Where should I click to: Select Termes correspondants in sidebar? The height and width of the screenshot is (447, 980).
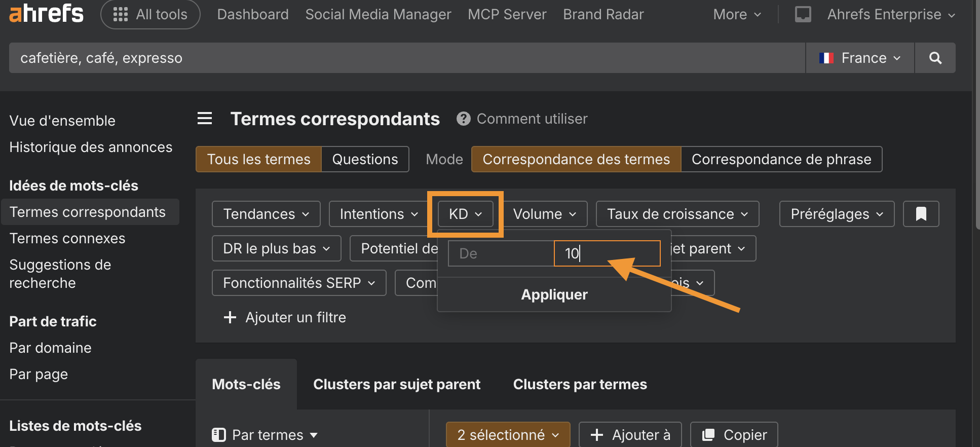[x=90, y=212]
